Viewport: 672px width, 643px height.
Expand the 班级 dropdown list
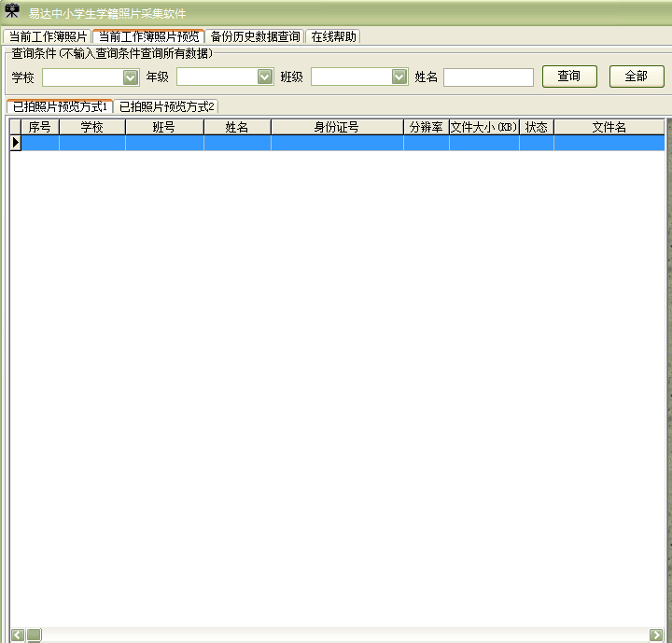tap(399, 77)
